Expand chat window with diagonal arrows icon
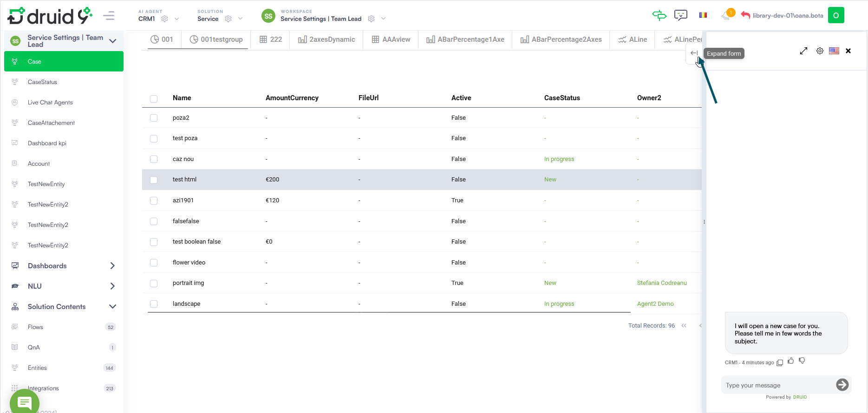The width and height of the screenshot is (868, 413). point(803,51)
